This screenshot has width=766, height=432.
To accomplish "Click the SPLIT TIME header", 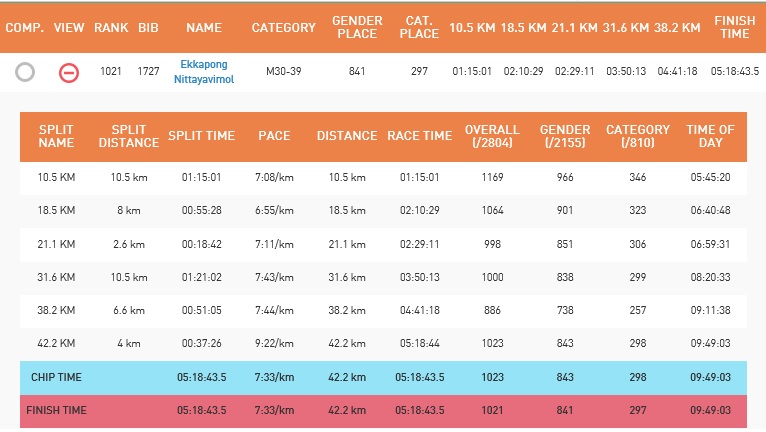I will [202, 136].
